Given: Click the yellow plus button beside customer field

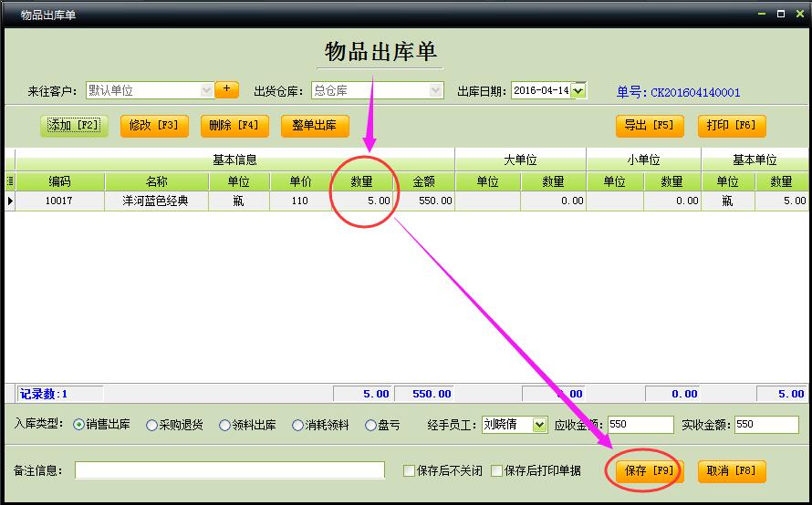Looking at the screenshot, I should (x=226, y=89).
